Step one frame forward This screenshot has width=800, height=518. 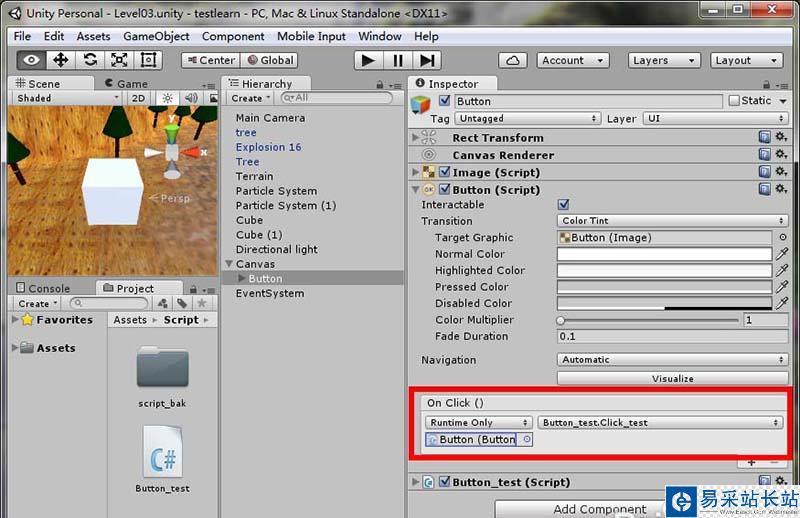(x=427, y=60)
